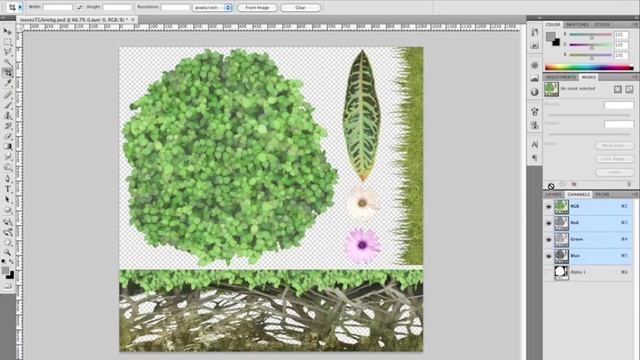
Task: Open the Clone Source panel icon in dock
Action: (535, 125)
